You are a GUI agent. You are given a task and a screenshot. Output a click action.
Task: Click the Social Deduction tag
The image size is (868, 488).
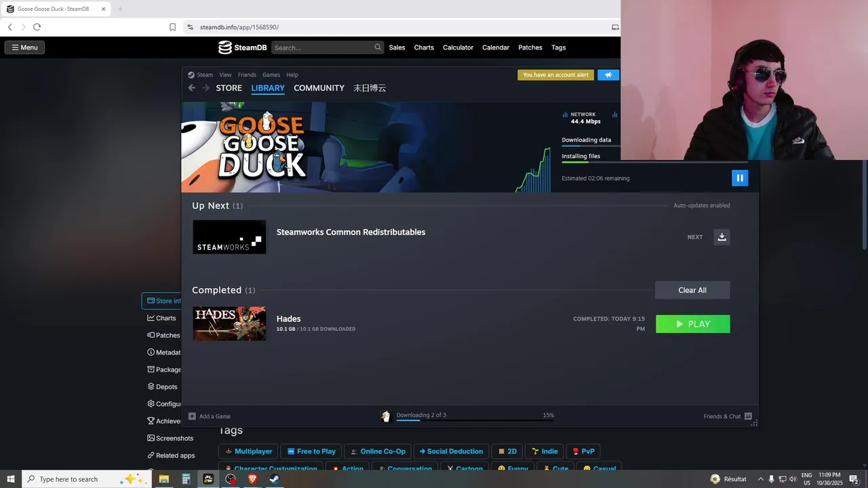(451, 451)
